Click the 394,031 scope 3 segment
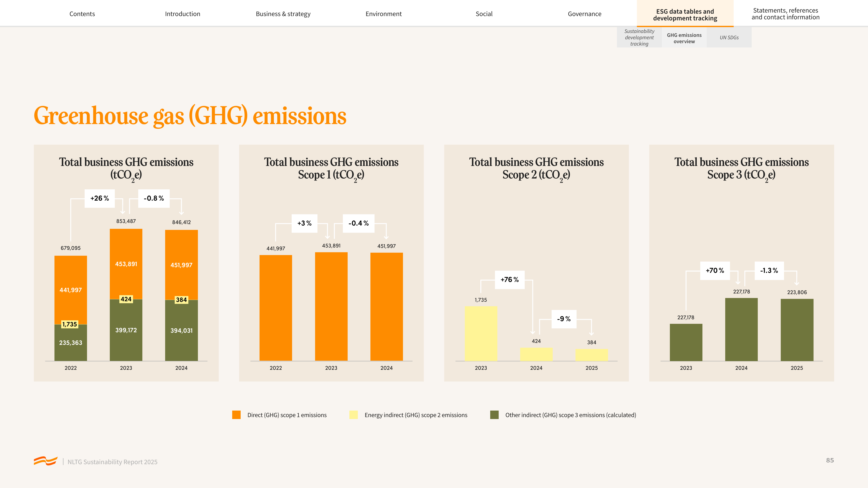 click(x=181, y=331)
